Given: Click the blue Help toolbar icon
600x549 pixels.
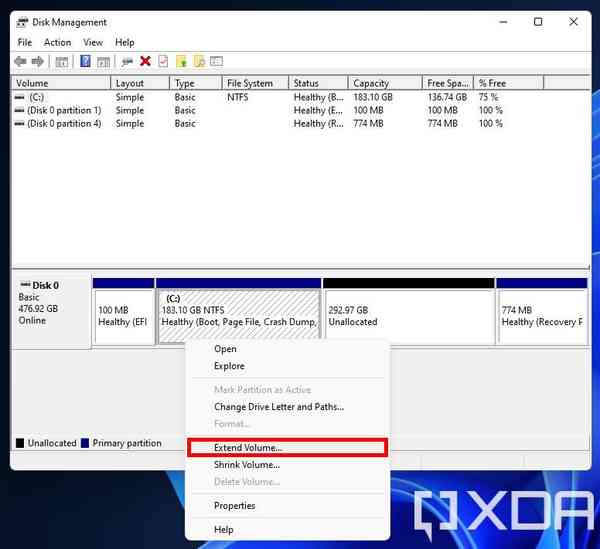Looking at the screenshot, I should point(85,61).
